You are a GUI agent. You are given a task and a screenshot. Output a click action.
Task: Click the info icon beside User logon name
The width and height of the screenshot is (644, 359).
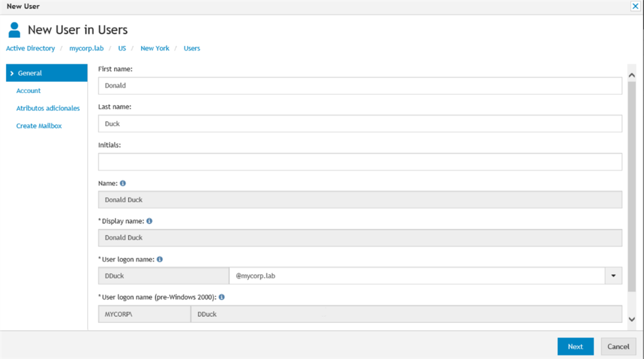160,259
